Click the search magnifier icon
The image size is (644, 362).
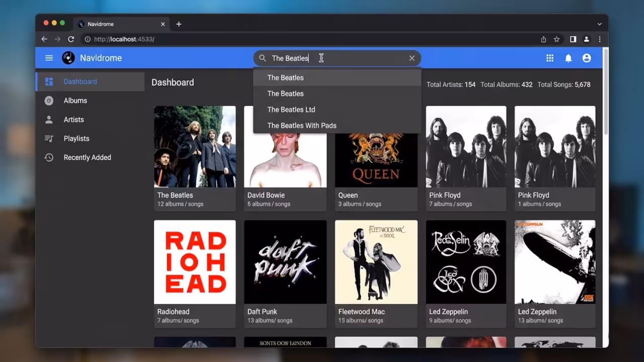(263, 58)
